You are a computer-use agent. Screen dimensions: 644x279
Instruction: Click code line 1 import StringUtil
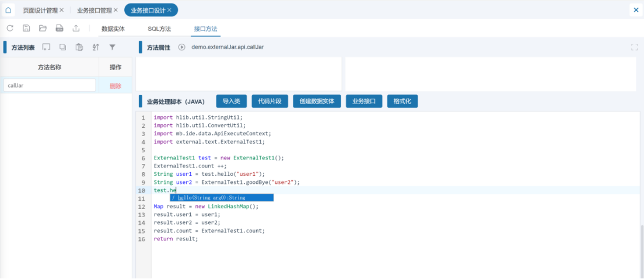tap(198, 117)
